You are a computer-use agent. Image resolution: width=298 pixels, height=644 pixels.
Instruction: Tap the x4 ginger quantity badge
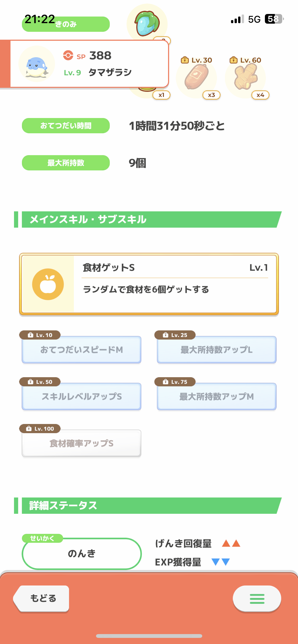pos(260,95)
